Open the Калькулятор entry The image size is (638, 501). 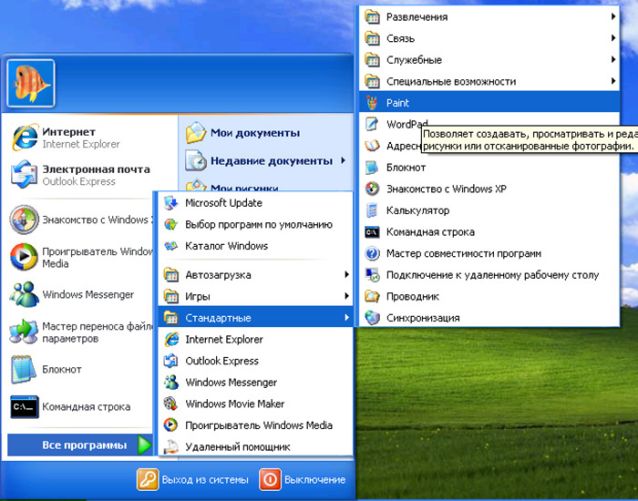pyautogui.click(x=489, y=210)
